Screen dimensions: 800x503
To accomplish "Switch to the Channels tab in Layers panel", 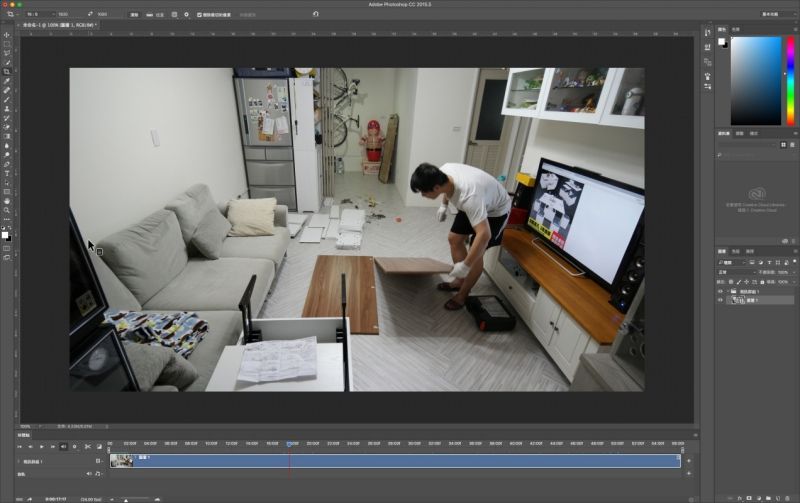I will tap(736, 251).
